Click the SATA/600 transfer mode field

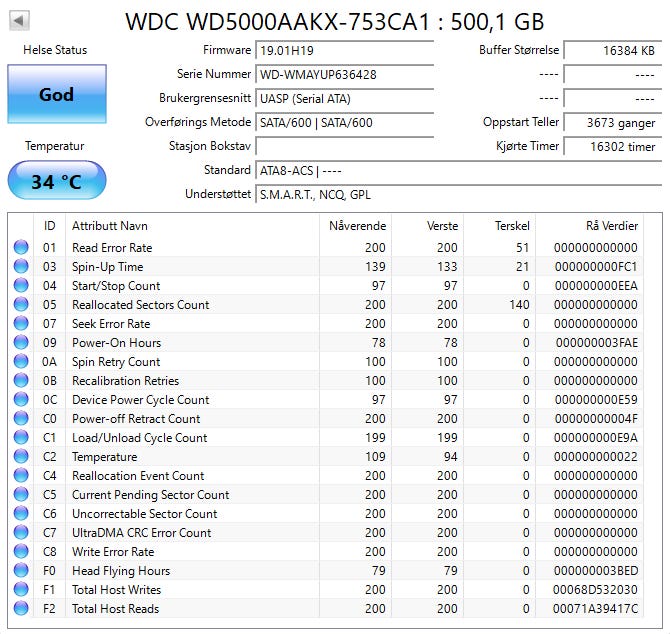point(345,122)
